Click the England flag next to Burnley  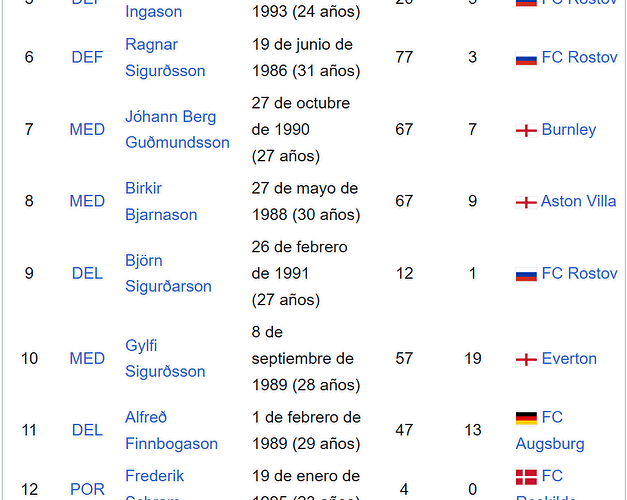[526, 130]
